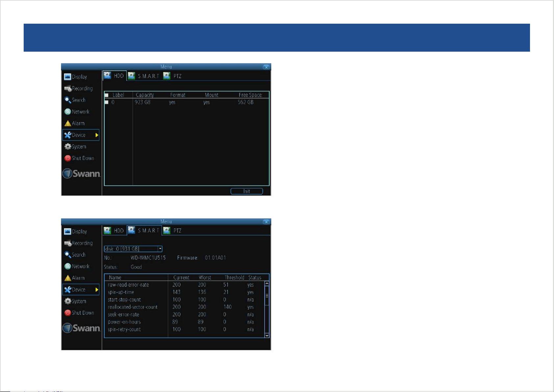Open Network menu in the disk status window

tap(77, 266)
